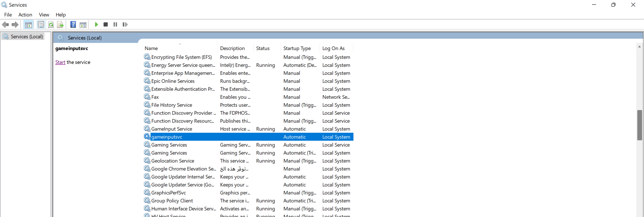Screen dimensions: 644x217
Task: Open the Help menu
Action: click(61, 15)
